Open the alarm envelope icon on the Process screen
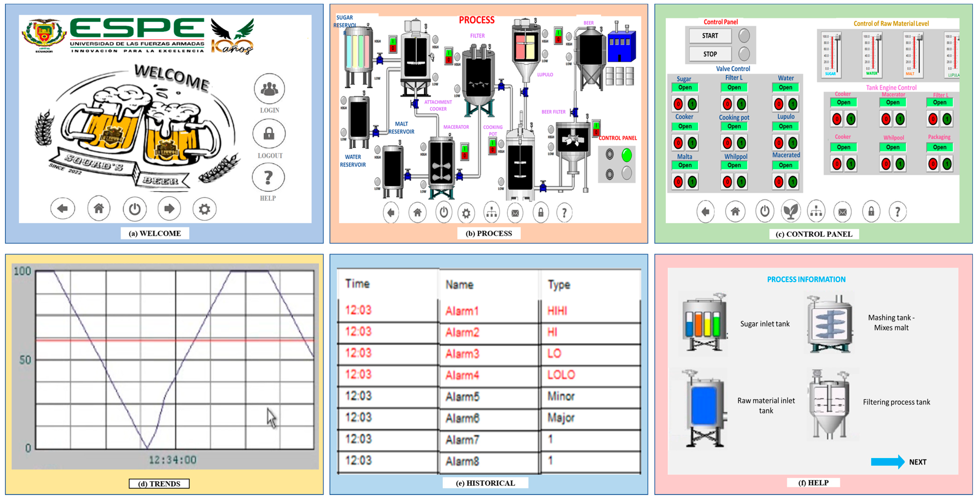This screenshot has width=980, height=502. click(515, 212)
